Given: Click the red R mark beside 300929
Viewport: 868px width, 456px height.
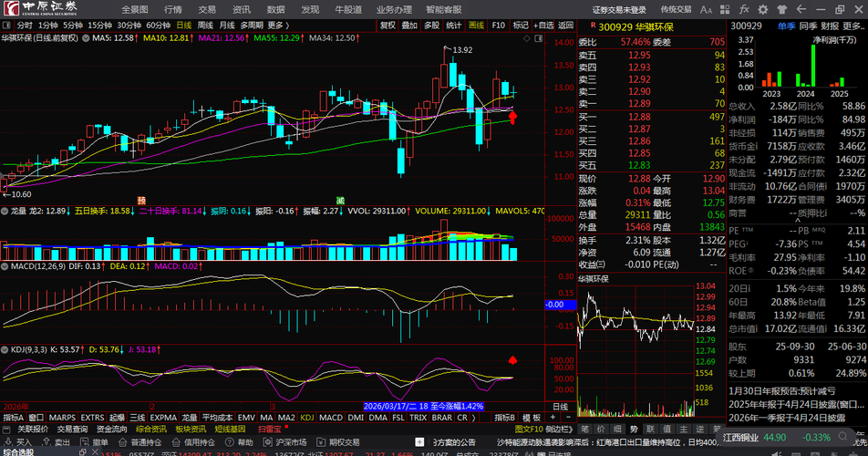Looking at the screenshot, I should click(x=593, y=26).
